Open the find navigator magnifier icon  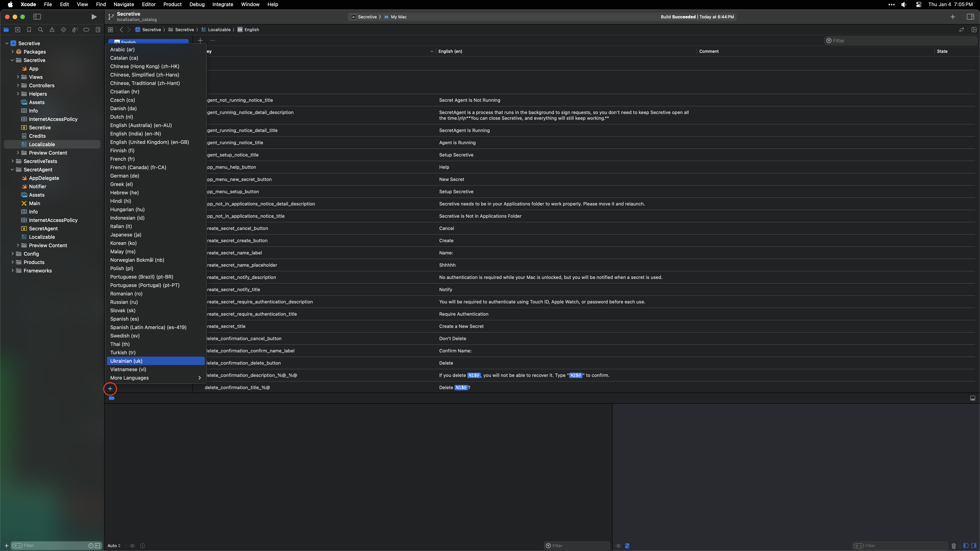pyautogui.click(x=40, y=30)
